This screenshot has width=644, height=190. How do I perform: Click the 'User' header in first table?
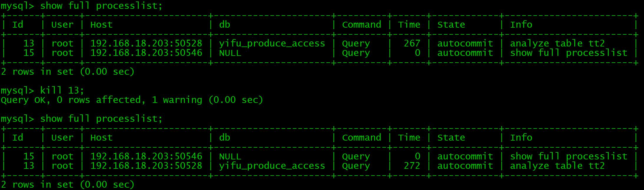62,25
